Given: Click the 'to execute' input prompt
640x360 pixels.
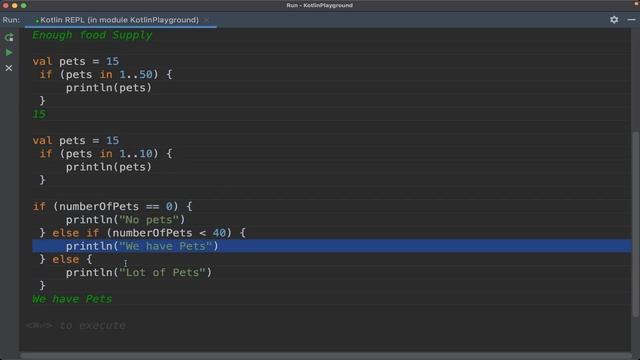Looking at the screenshot, I should (x=76, y=325).
